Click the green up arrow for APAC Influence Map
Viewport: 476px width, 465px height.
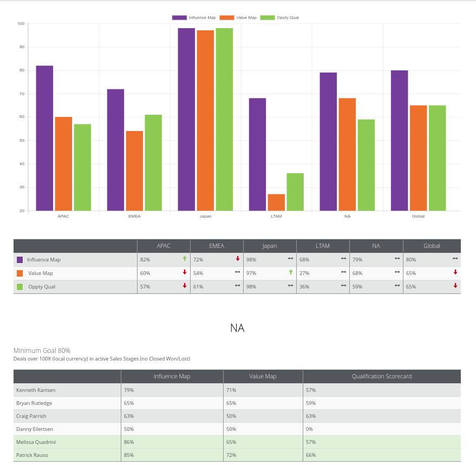click(x=185, y=259)
